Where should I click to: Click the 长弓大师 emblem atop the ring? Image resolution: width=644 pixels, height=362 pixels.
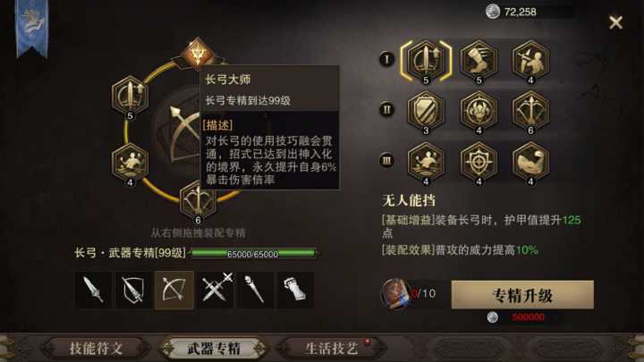197,54
